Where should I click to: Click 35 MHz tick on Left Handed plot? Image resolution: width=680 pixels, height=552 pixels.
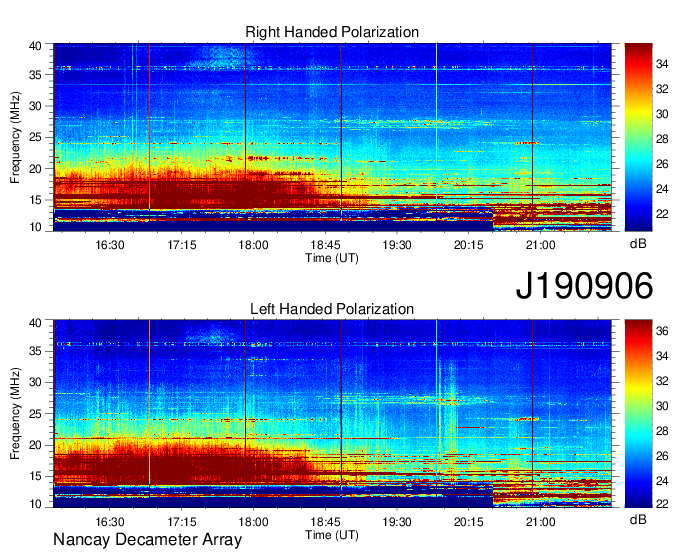[35, 351]
